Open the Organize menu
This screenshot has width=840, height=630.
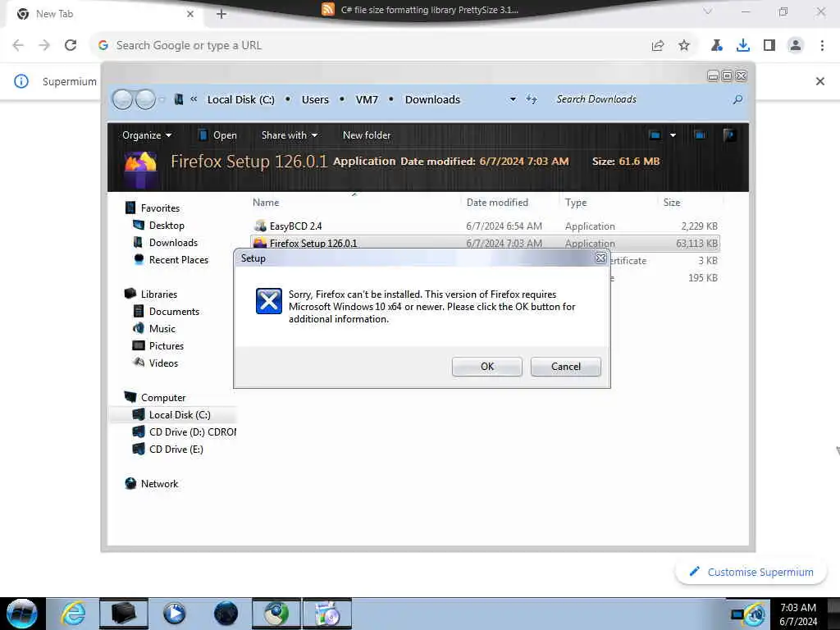pos(147,135)
